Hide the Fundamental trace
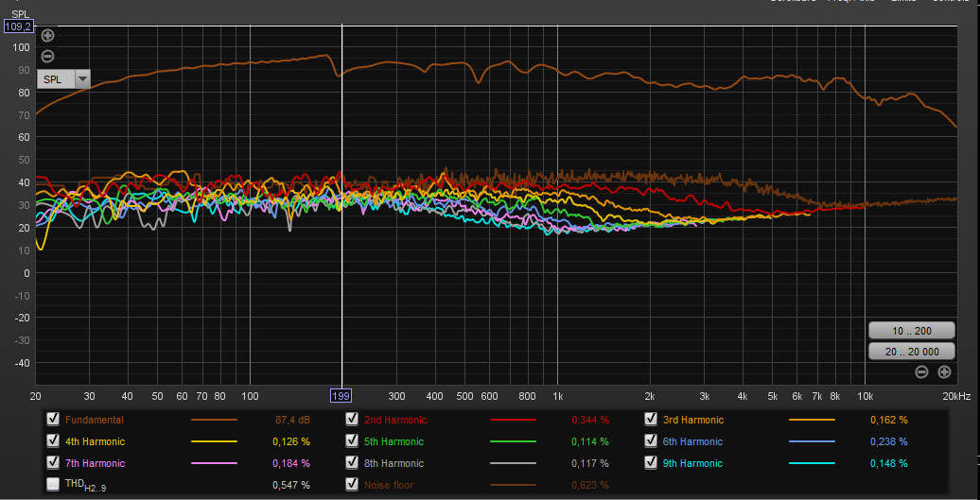980x500 pixels. click(x=53, y=419)
